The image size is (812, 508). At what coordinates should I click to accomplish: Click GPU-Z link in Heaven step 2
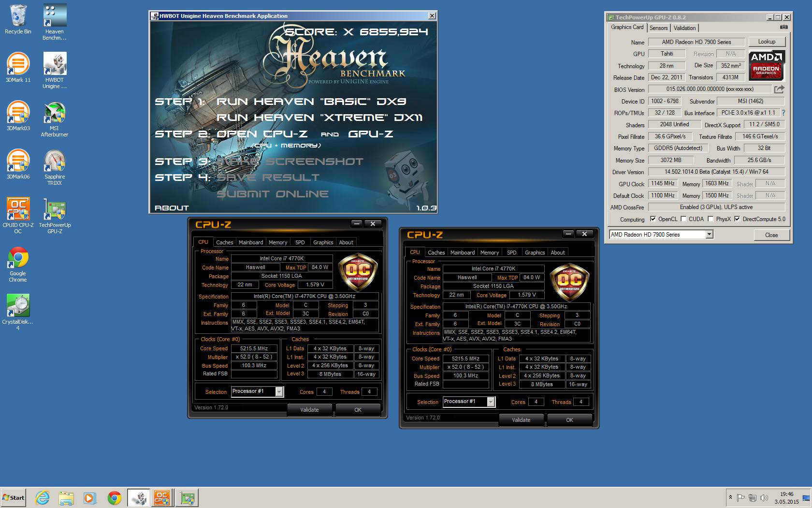[x=371, y=134]
